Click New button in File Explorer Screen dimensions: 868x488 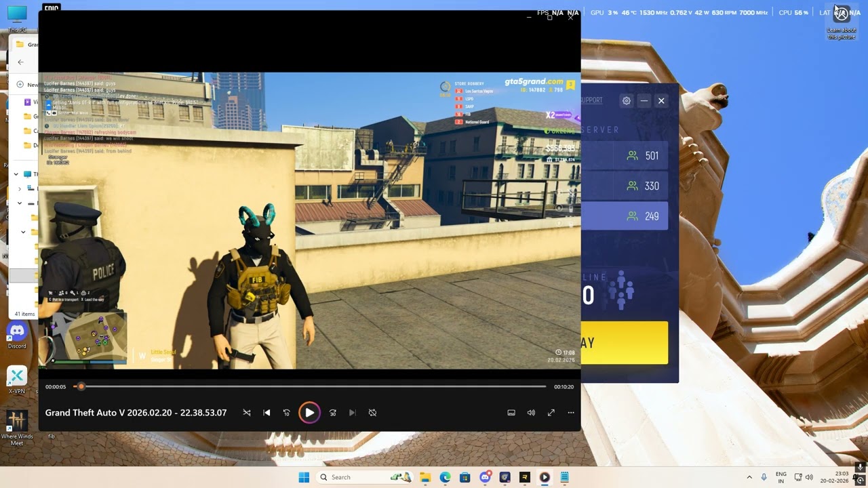coord(28,85)
